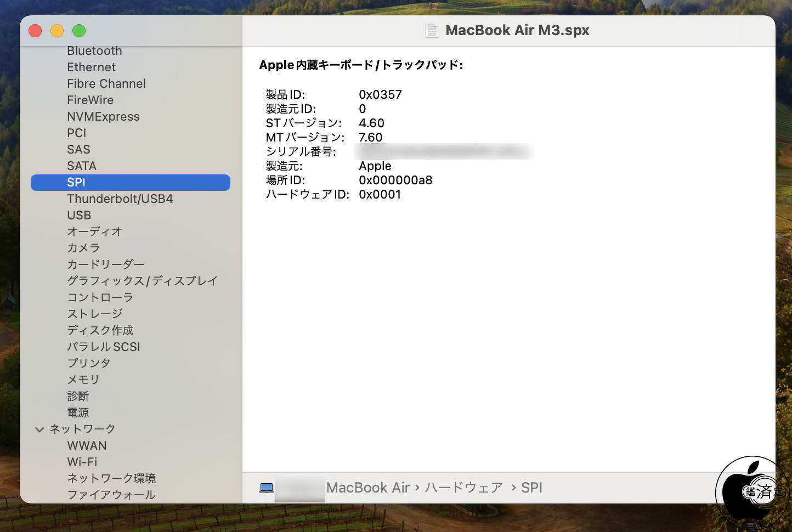Select the メモリ sidebar item
The height and width of the screenshot is (532, 792).
pyautogui.click(x=83, y=380)
